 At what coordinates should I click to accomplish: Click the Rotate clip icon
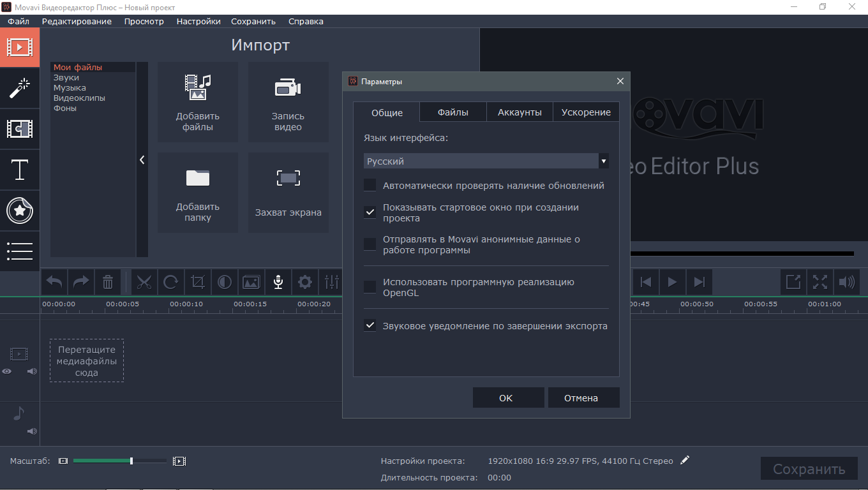click(x=171, y=282)
